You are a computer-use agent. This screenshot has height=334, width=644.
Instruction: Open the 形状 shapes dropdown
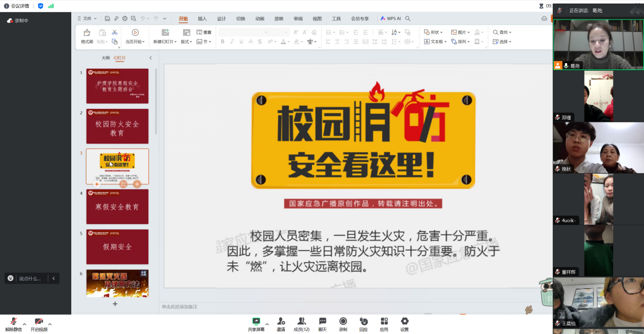coord(433,32)
